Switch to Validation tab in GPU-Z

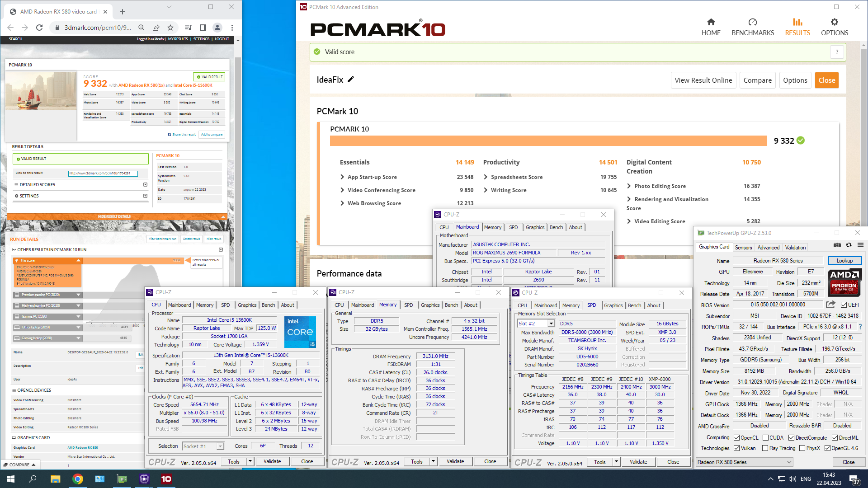pyautogui.click(x=795, y=247)
